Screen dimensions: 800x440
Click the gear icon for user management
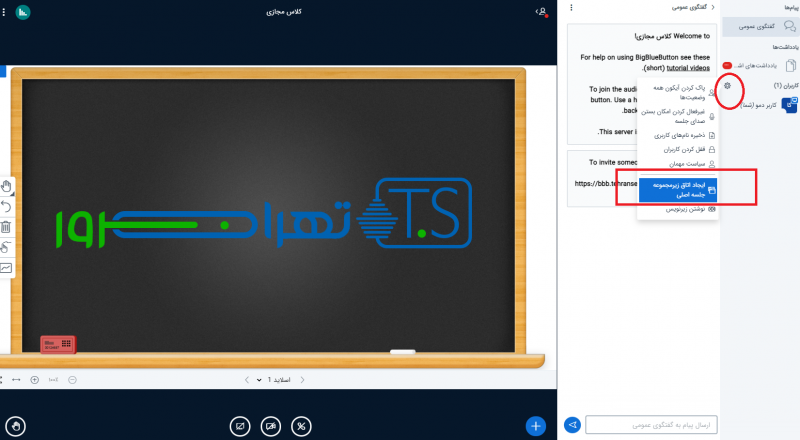pyautogui.click(x=728, y=86)
